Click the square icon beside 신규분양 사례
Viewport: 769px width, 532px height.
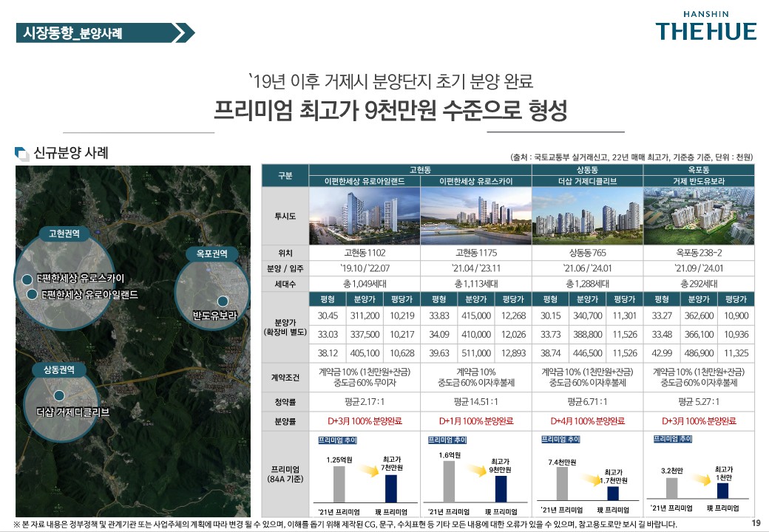(22, 154)
